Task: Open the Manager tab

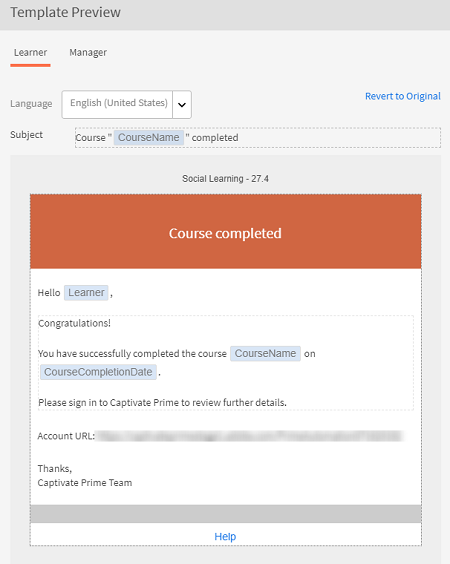Action: pos(88,53)
